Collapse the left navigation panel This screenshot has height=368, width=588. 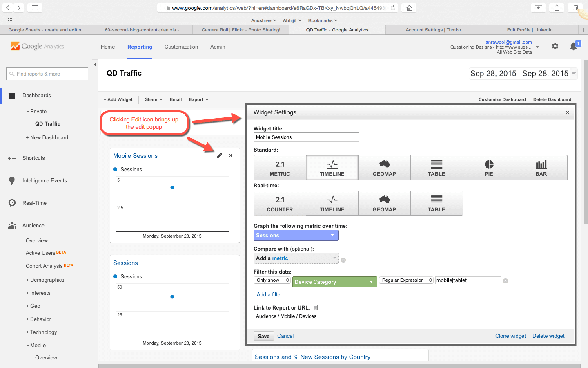click(x=95, y=65)
